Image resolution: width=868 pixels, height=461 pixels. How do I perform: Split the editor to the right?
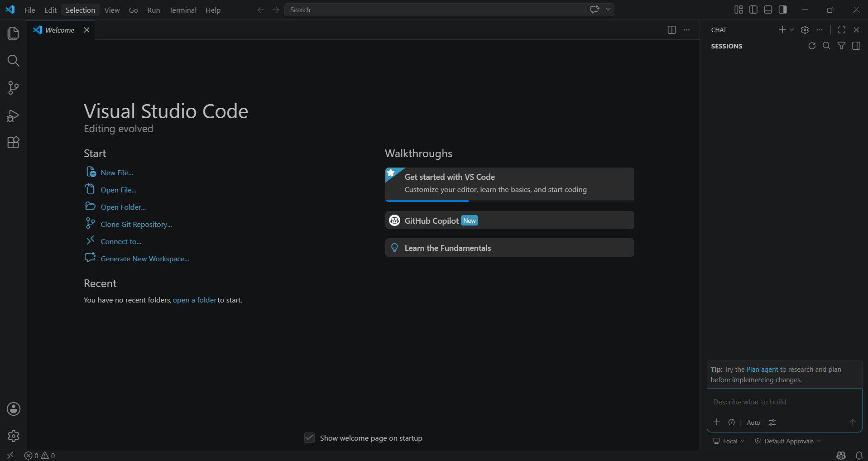pos(672,30)
